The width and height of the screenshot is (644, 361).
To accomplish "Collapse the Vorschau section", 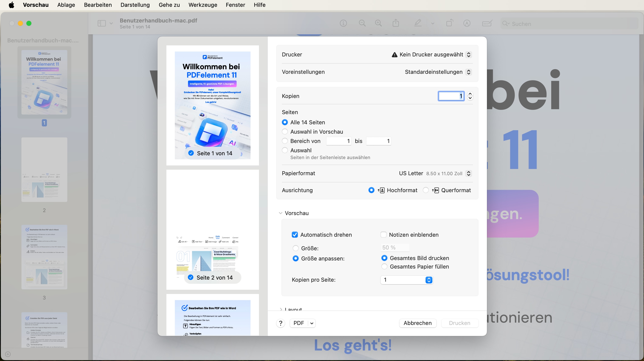I will click(x=280, y=213).
